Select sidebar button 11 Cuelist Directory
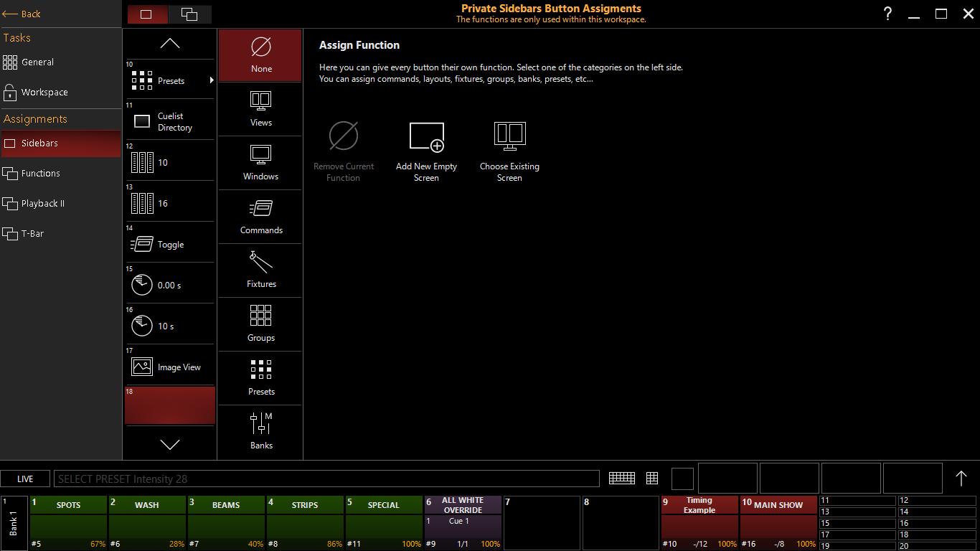 click(x=170, y=120)
